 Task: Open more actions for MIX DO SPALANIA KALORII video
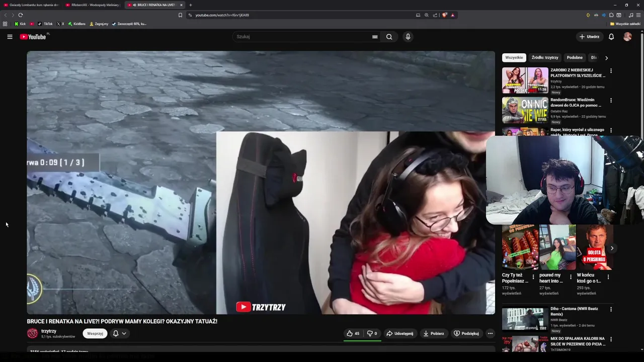click(611, 339)
